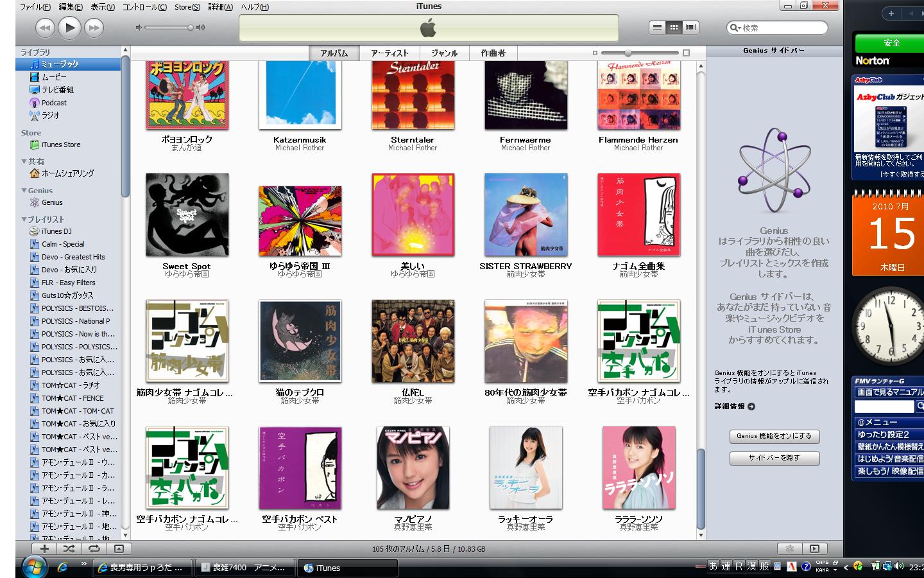Launch Internet Explorer from quick launch
Screen dimensions: 924x578
click(x=62, y=567)
